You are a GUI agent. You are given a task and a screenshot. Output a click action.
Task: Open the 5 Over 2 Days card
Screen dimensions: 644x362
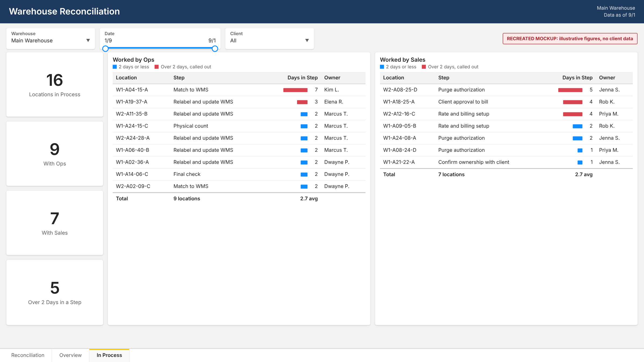coord(55,292)
